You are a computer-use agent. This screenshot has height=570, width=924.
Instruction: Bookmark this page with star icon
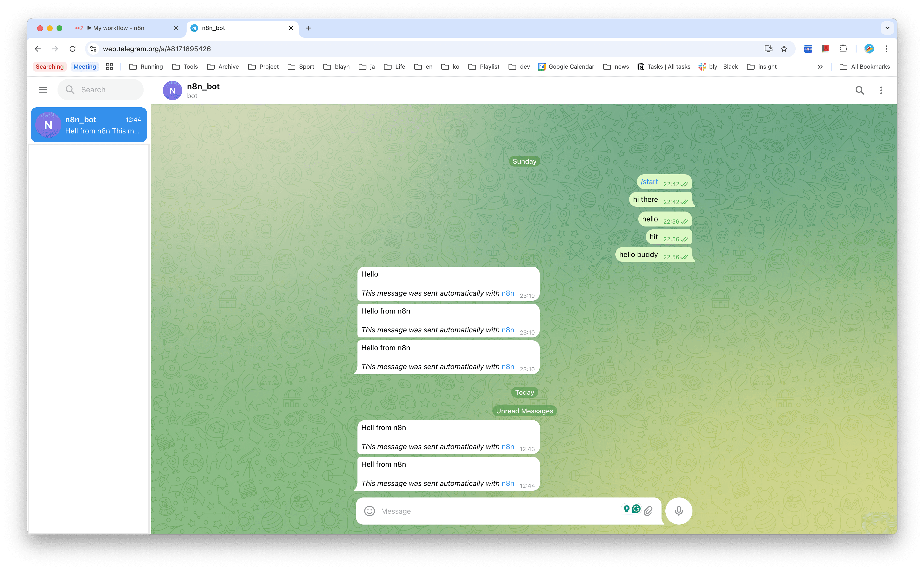tap(784, 49)
